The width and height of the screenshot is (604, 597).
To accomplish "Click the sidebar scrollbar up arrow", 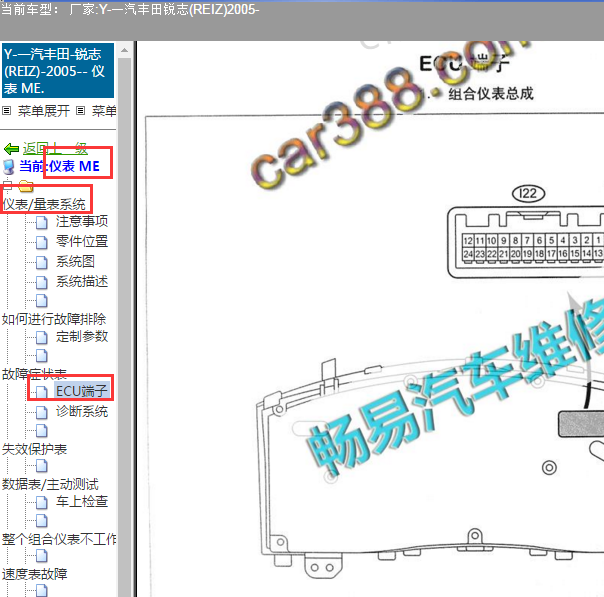I will (124, 50).
